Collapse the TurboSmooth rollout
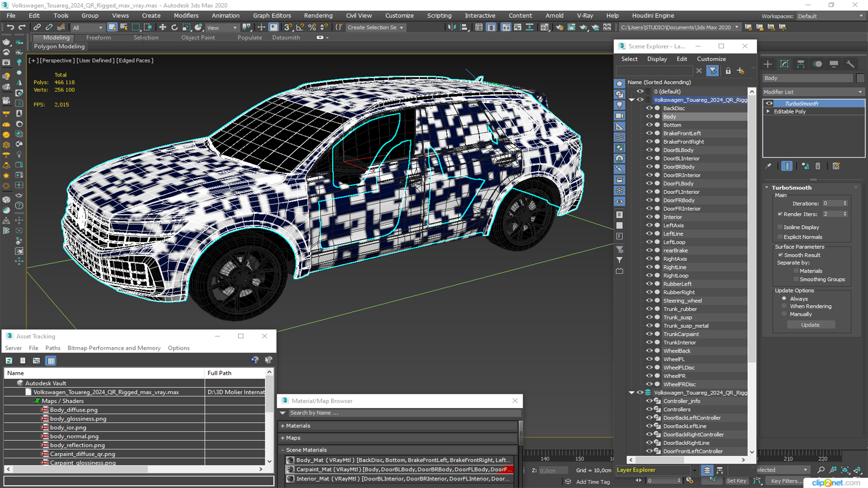 (x=767, y=188)
